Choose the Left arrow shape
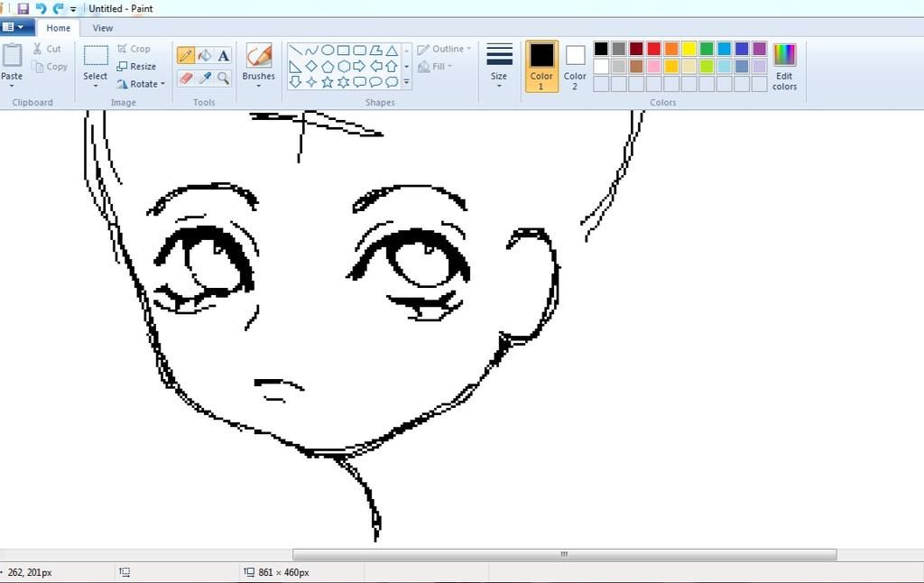The width and height of the screenshot is (924, 583). pos(375,66)
